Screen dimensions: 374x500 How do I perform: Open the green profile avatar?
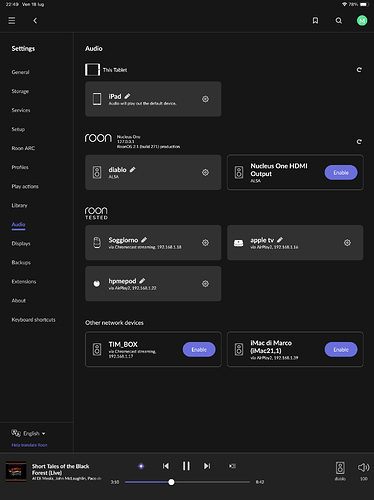pos(362,21)
